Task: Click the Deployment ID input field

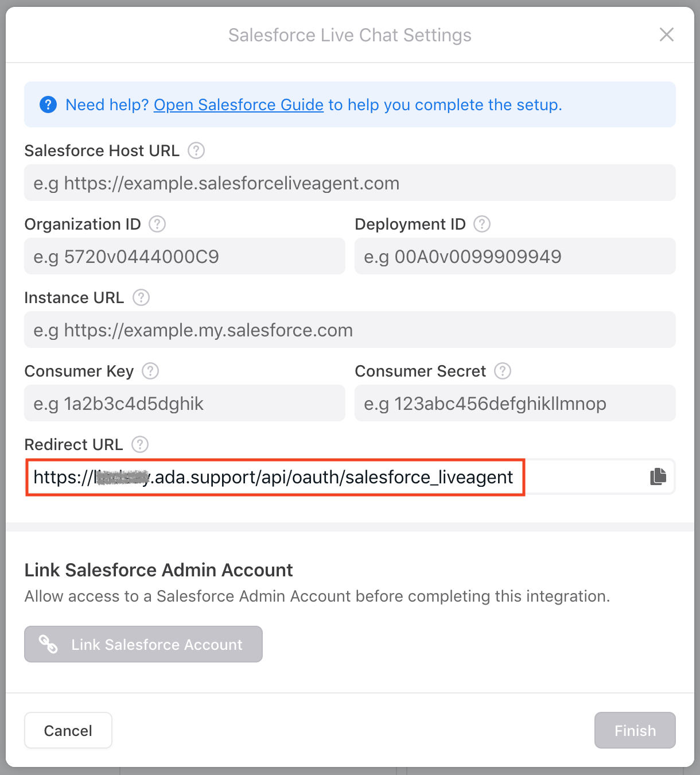Action: coord(515,256)
